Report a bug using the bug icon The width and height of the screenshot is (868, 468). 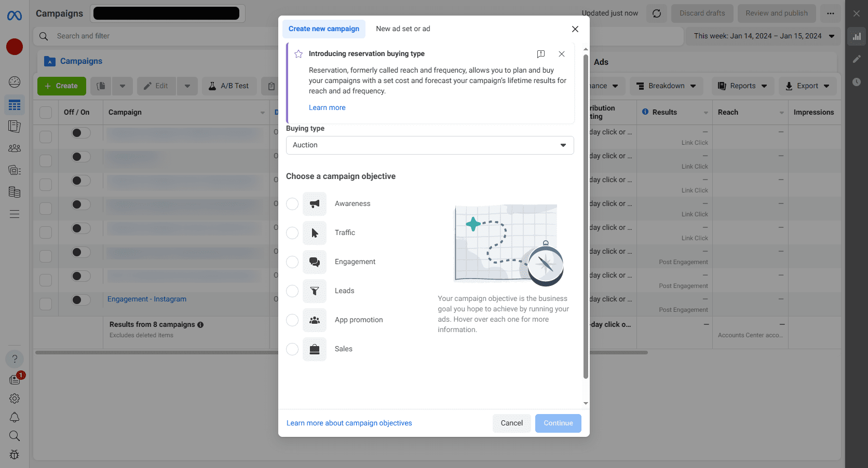15,455
